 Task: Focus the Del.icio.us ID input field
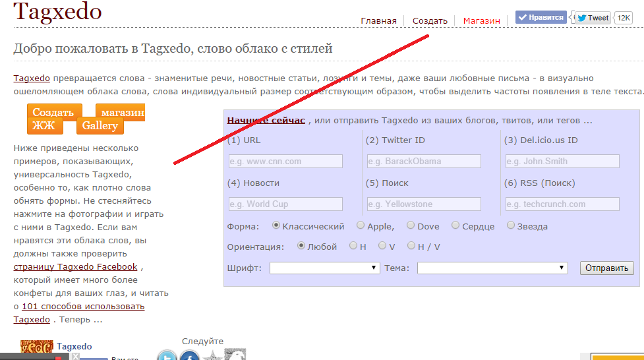[x=562, y=161]
